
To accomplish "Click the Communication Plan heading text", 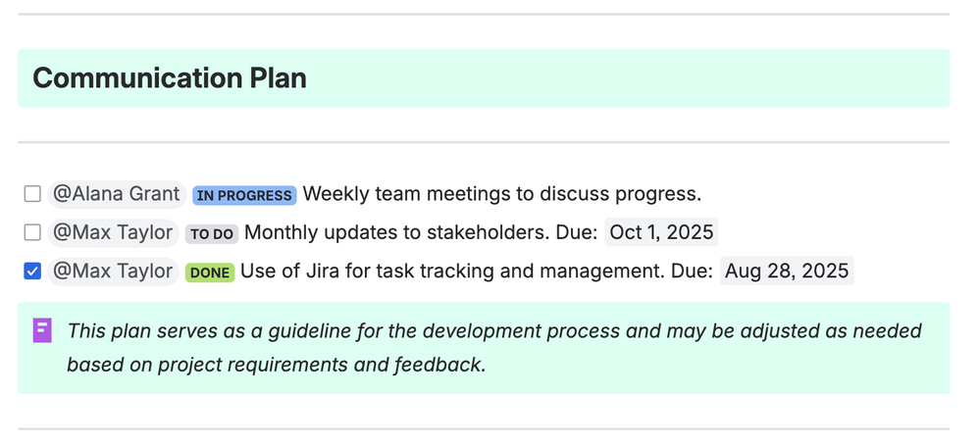I will click(x=170, y=78).
